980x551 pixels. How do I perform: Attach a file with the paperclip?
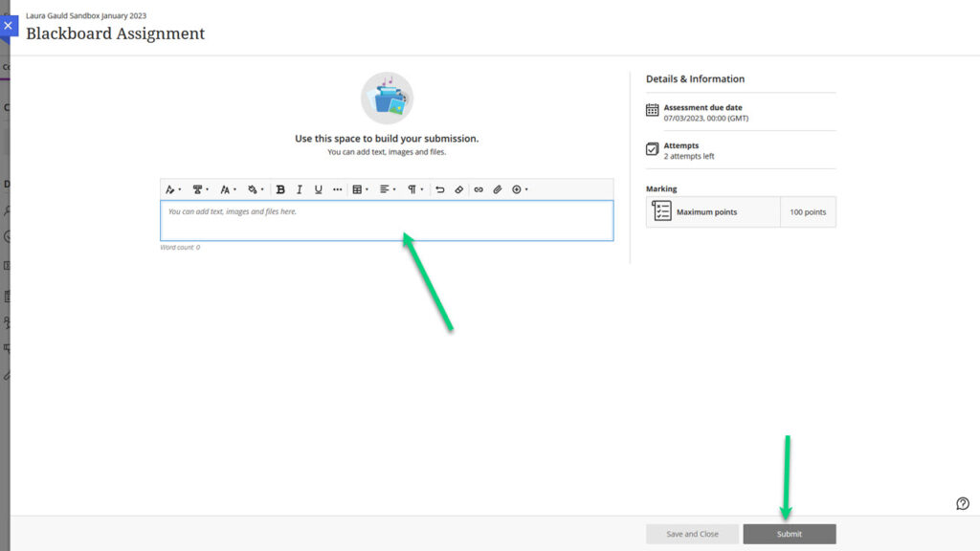[498, 189]
